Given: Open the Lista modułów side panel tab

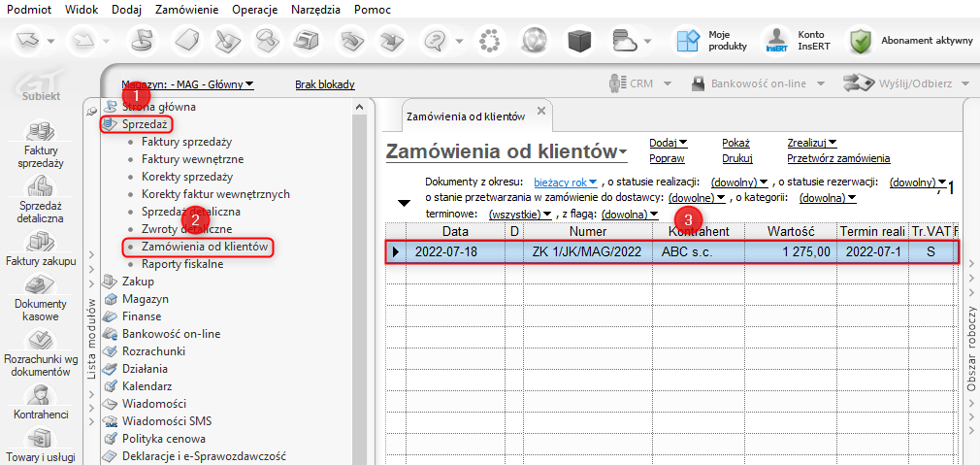Looking at the screenshot, I should [90, 339].
